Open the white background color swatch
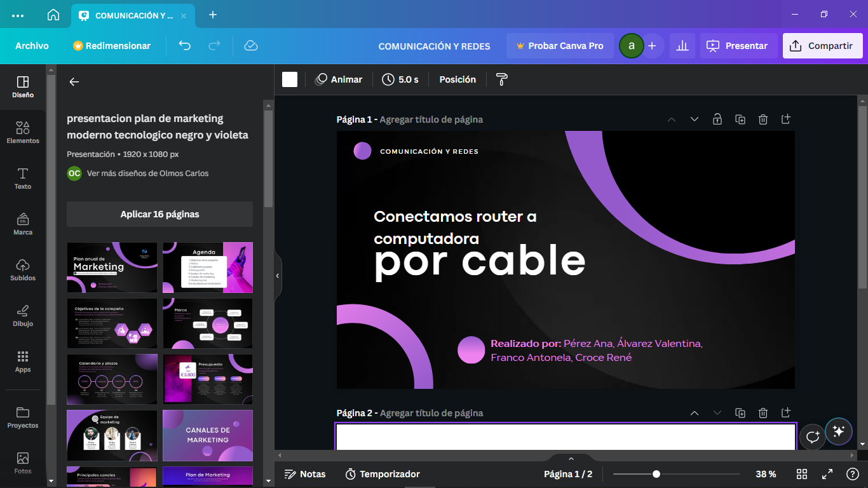Viewport: 868px width, 488px height. click(x=290, y=79)
